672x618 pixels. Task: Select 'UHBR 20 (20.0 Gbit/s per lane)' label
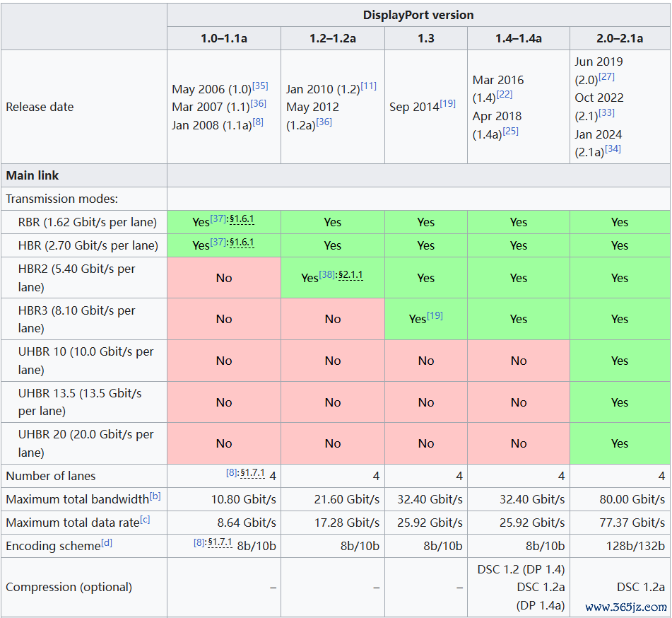point(86,443)
